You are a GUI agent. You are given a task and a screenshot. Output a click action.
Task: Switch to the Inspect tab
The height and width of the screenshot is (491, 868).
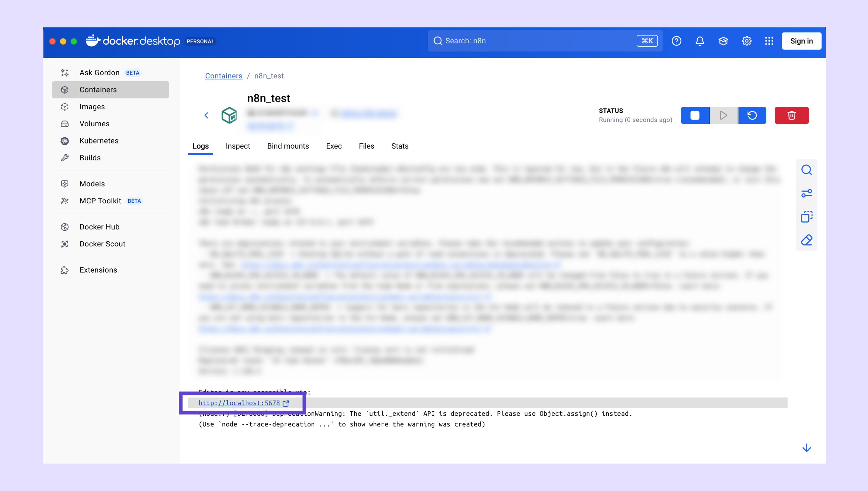(x=238, y=146)
